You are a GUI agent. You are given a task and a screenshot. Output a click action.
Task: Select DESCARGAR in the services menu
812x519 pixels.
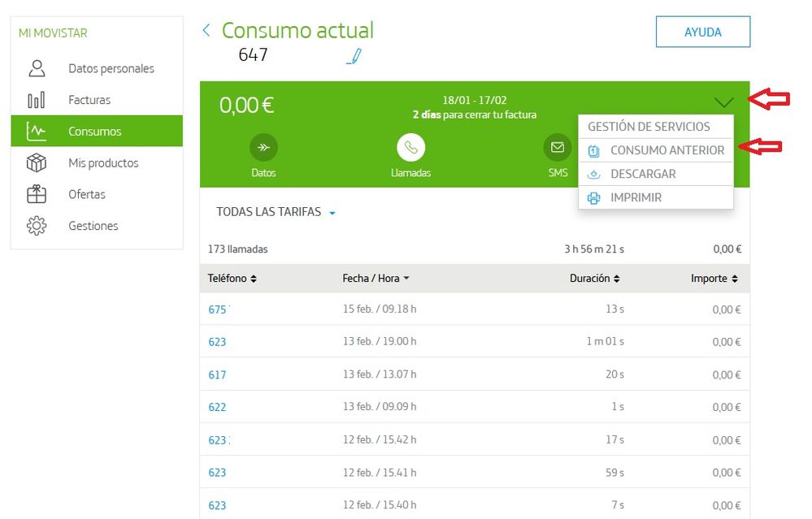tap(642, 174)
